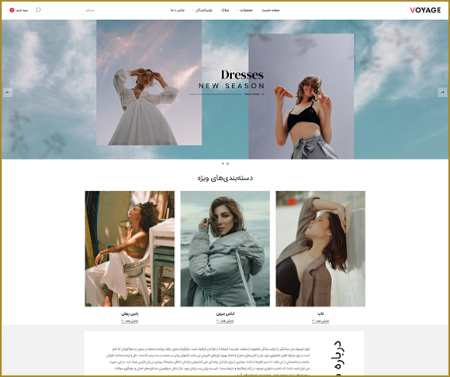Focus the header search input field
Screen dimensions: 450x377
click(x=69, y=10)
